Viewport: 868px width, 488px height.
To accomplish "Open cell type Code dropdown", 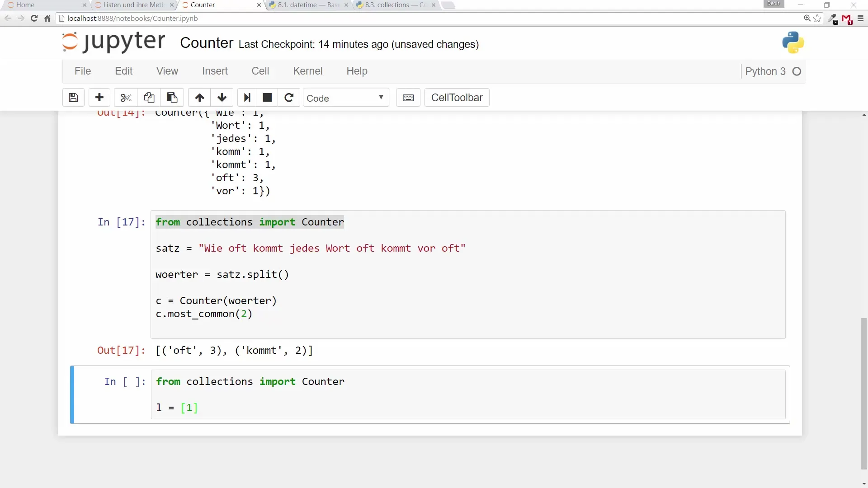I will click(x=346, y=98).
